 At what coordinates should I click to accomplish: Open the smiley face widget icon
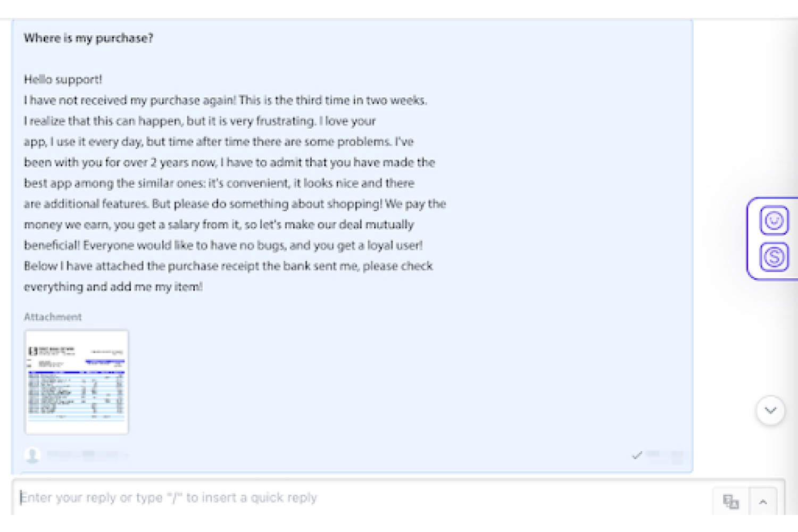[x=774, y=220]
